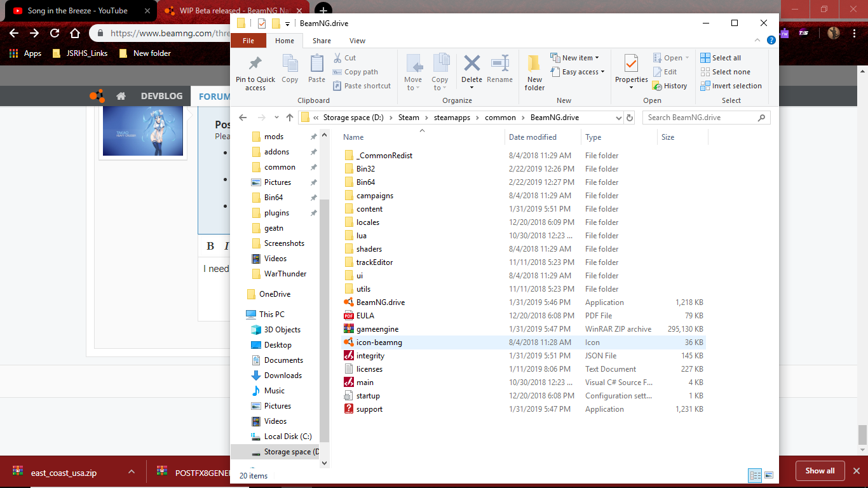Open the File menu tab
Screen dimensions: 868x488
tap(248, 41)
